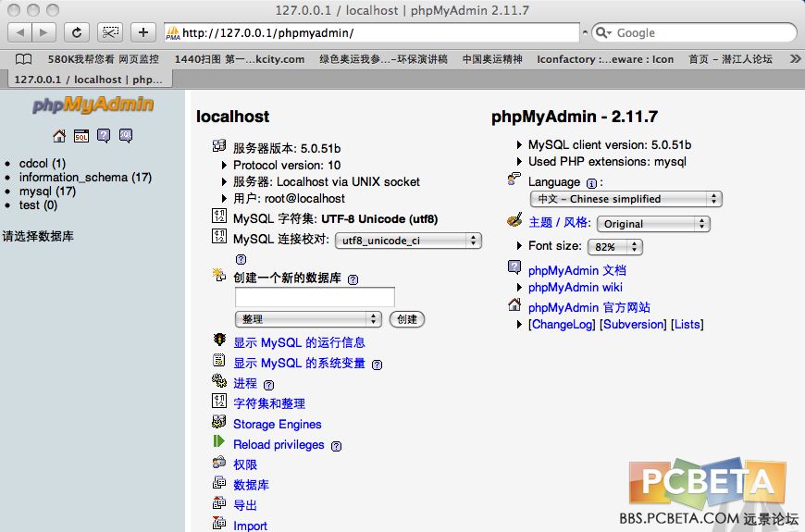Click the 导出 export icon

coord(219,502)
